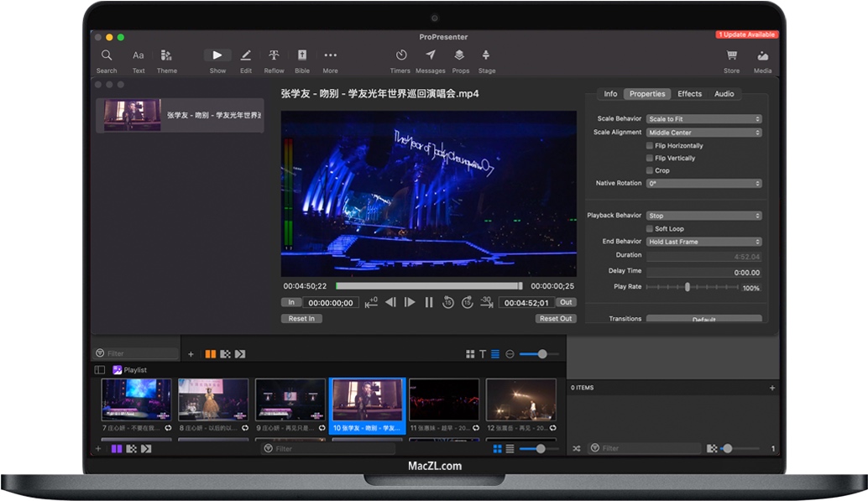Image resolution: width=868 pixels, height=501 pixels.
Task: Select the Playlist entry in media bin
Action: (130, 370)
